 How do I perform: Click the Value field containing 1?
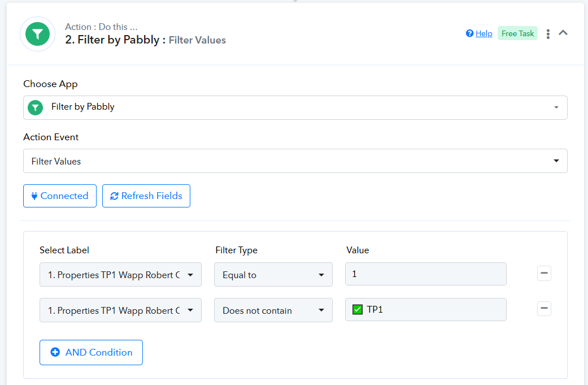click(426, 274)
